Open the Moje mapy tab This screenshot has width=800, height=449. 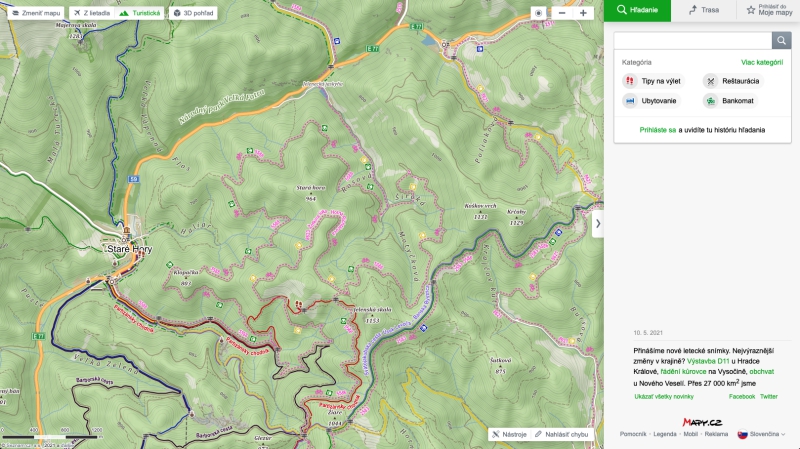click(x=769, y=10)
